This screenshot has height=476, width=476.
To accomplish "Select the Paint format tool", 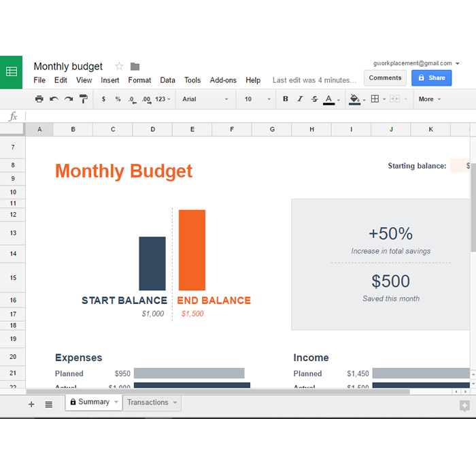I will coord(83,99).
